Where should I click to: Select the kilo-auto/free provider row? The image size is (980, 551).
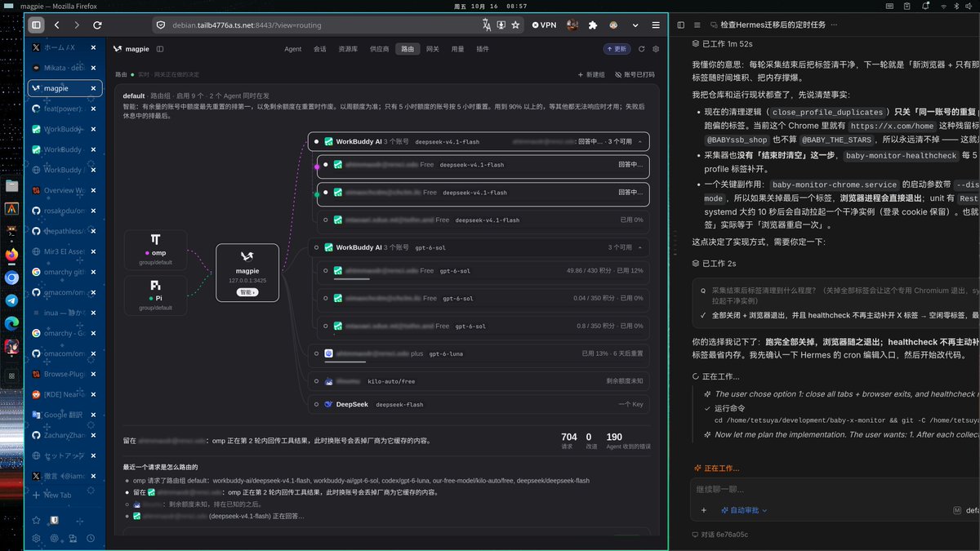(x=479, y=381)
